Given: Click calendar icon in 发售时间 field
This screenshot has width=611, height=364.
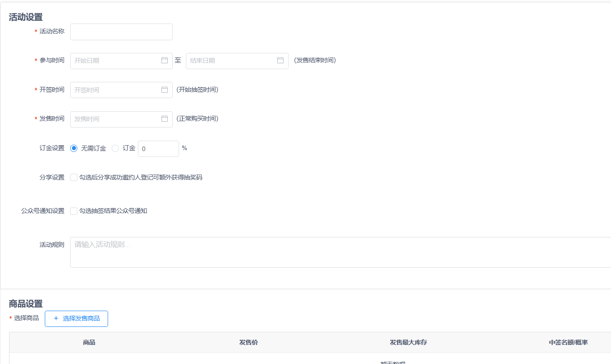Looking at the screenshot, I should click(x=165, y=118).
